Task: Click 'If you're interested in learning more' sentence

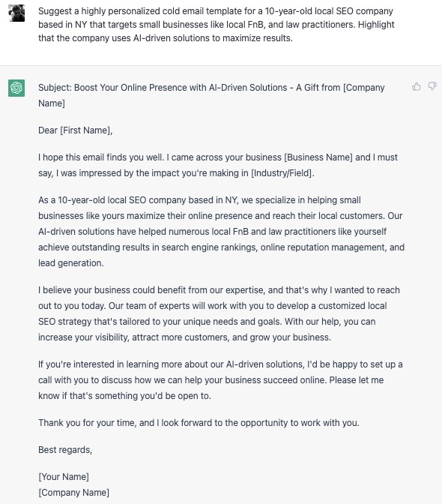Action: point(220,364)
